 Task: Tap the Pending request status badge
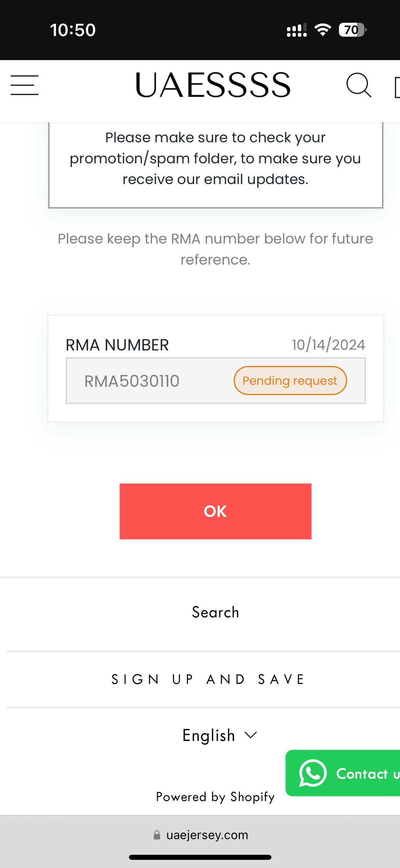(290, 381)
